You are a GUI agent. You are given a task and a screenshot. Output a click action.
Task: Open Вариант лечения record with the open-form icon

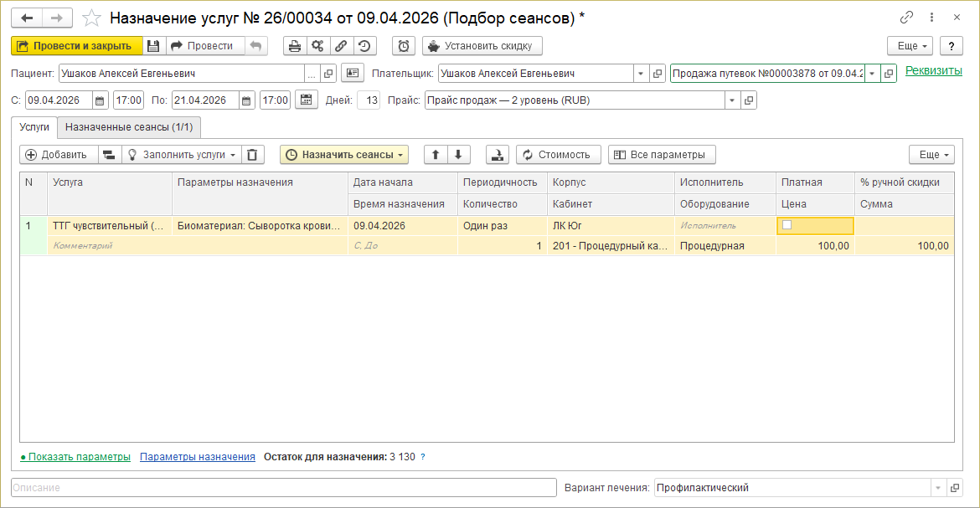click(x=954, y=488)
